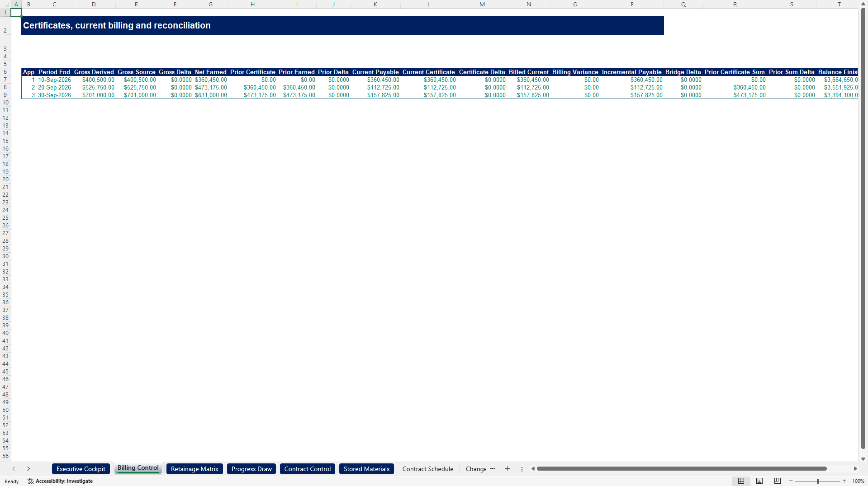Select the Net Earned header cell
The width and height of the screenshot is (868, 486).
click(x=210, y=72)
